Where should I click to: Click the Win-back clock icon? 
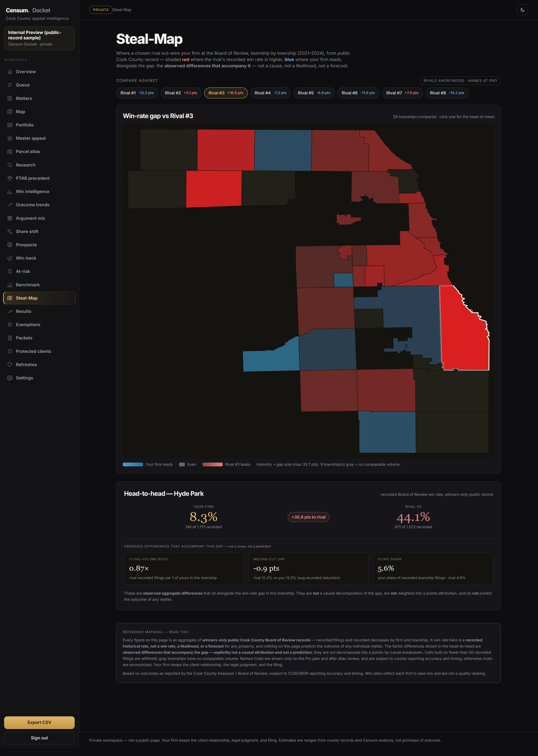[10, 258]
